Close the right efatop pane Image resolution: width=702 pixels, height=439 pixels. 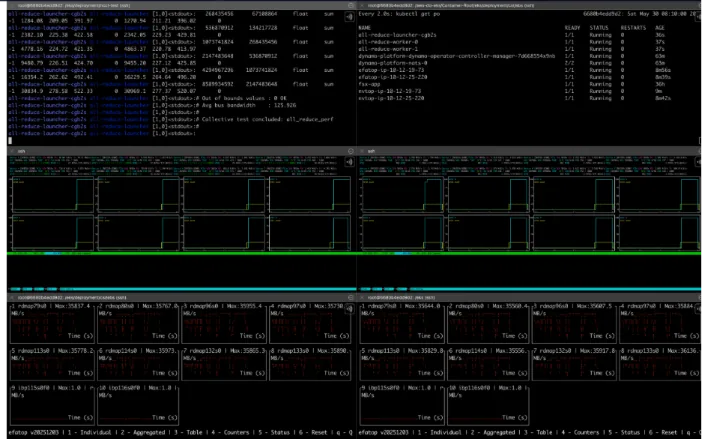[362, 297]
